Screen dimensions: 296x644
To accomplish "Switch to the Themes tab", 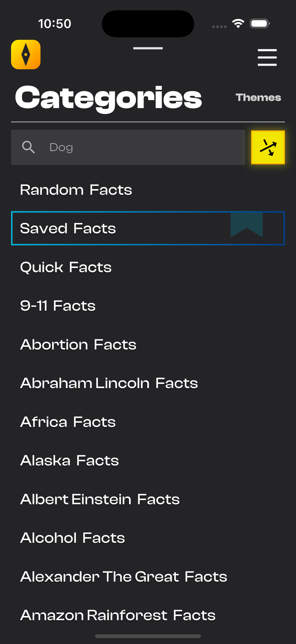I will click(258, 98).
